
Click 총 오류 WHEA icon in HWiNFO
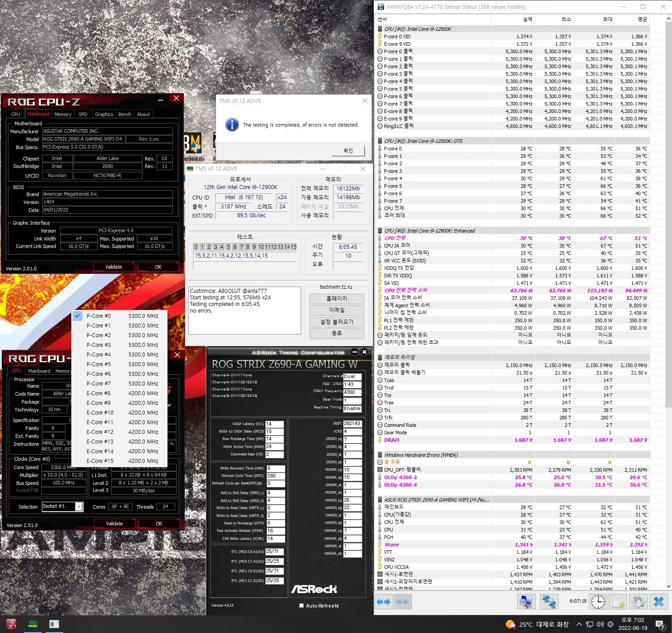[x=380, y=462]
